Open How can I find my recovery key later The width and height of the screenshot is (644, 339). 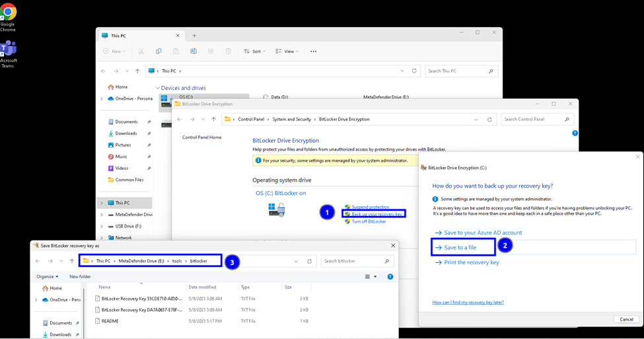point(468,303)
